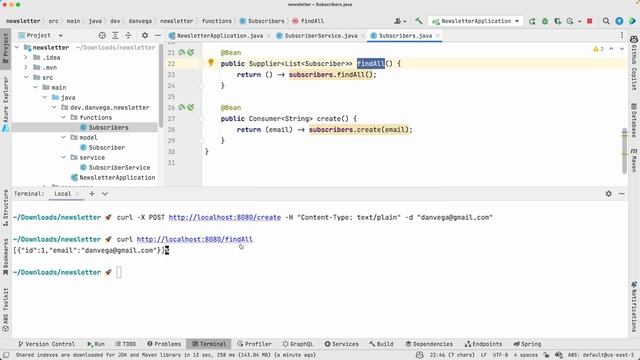Jump to next highlighted problem arrow
This screenshot has height=360, width=640.
click(x=622, y=49)
